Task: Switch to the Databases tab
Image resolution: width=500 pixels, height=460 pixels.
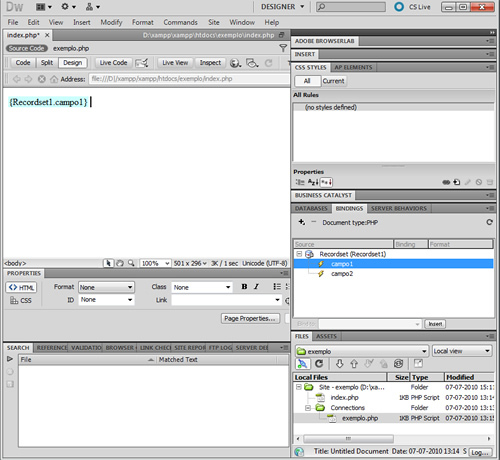Action: [x=311, y=208]
